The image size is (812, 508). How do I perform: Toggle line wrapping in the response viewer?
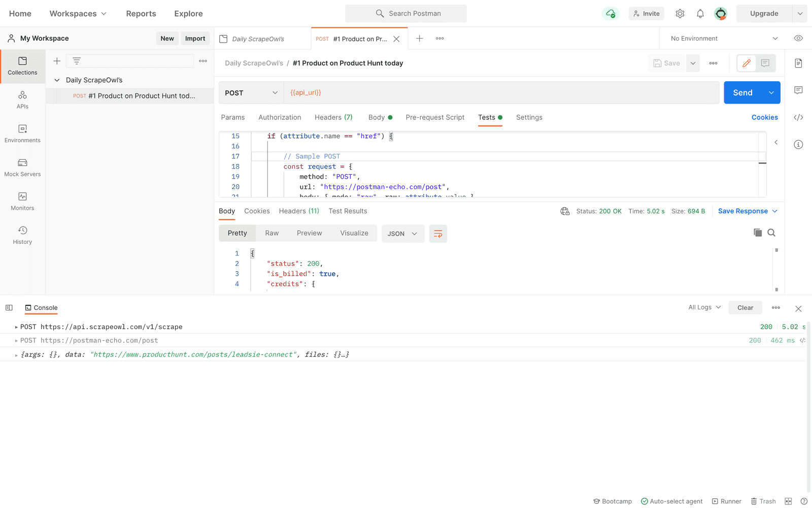[x=438, y=234]
